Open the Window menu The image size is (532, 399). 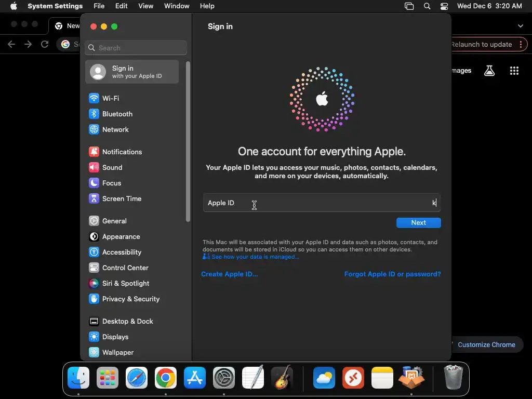(x=177, y=6)
